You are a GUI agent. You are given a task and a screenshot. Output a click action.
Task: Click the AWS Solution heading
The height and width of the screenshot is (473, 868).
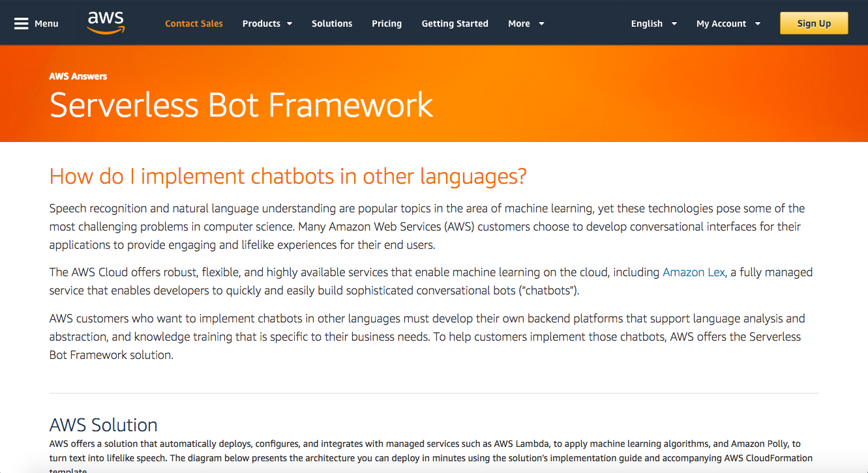click(x=103, y=425)
